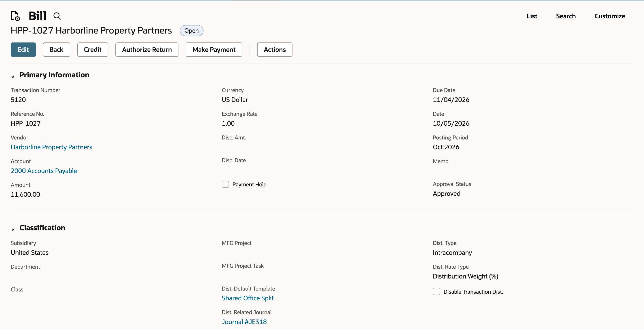The height and width of the screenshot is (329, 644).
Task: Select the posting period Oct 2026
Action: 446,147
